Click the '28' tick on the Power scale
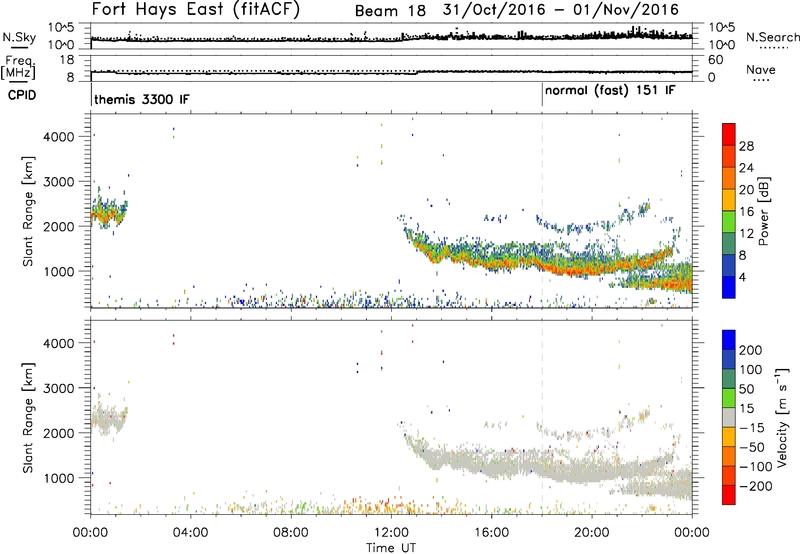Screen dimensions: 800x554 click(746, 146)
